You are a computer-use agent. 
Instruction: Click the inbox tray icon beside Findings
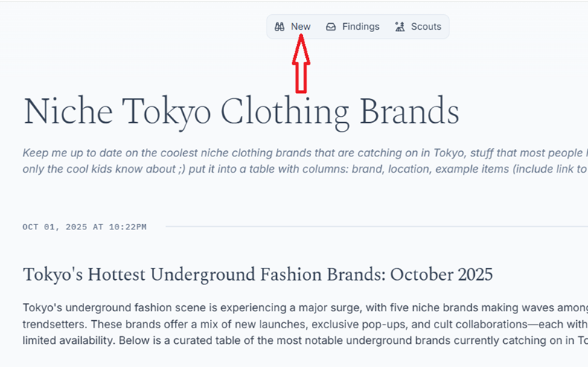pos(330,27)
